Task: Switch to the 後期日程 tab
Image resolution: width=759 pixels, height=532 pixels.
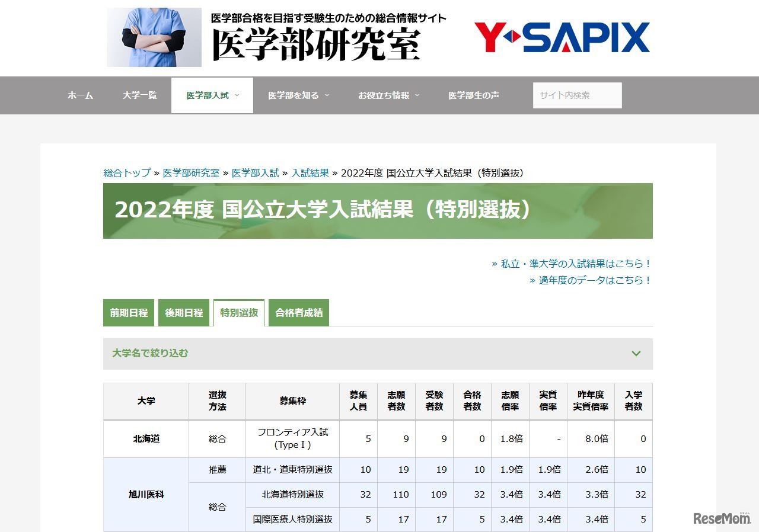Action: [x=184, y=312]
